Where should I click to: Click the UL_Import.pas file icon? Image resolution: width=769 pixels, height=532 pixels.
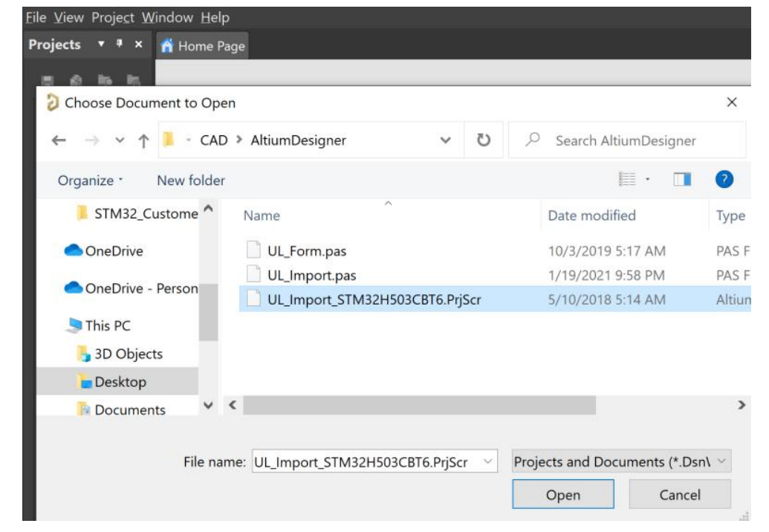253,274
